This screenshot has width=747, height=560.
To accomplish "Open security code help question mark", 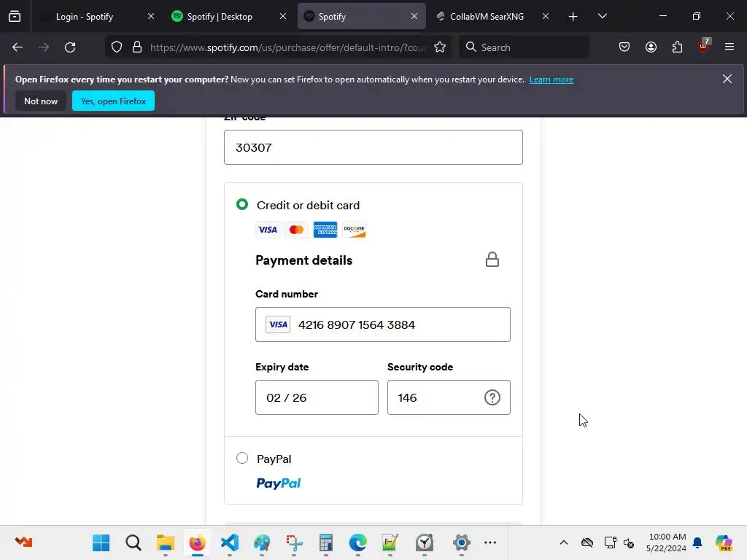I will [x=492, y=397].
